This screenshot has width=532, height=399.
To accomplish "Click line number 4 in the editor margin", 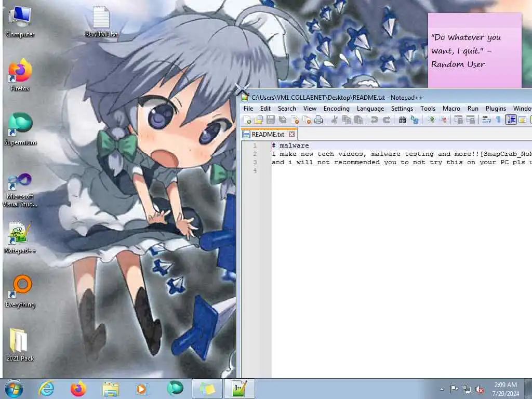I will point(255,170).
